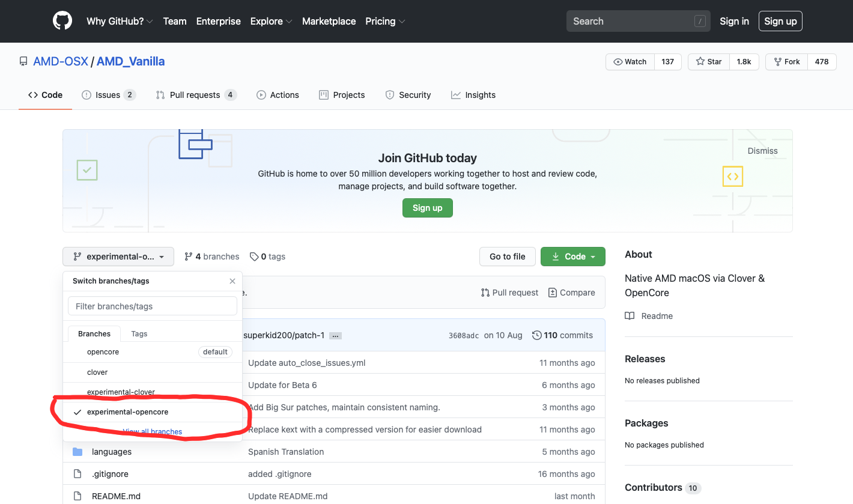Screen dimensions: 853x504
Task: Open the 0 tags list
Action: click(268, 257)
